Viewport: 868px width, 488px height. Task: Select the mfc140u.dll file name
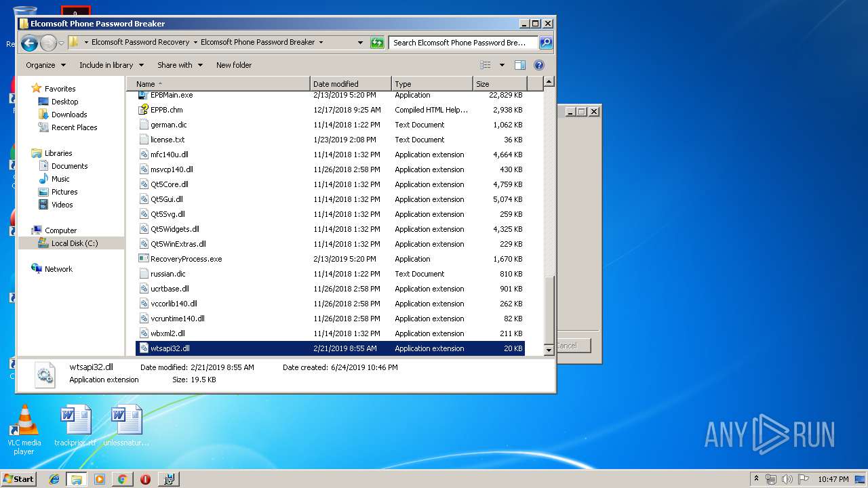tap(170, 155)
